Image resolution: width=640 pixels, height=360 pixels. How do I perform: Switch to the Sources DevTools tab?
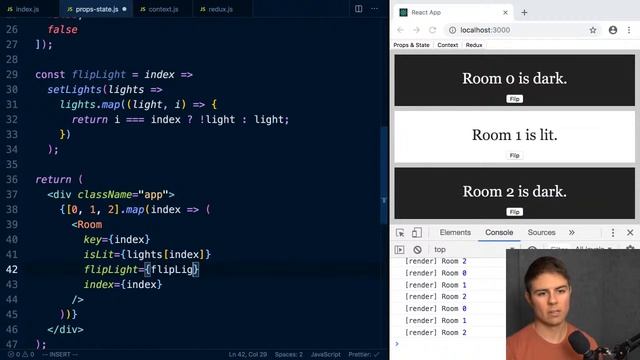(x=541, y=232)
